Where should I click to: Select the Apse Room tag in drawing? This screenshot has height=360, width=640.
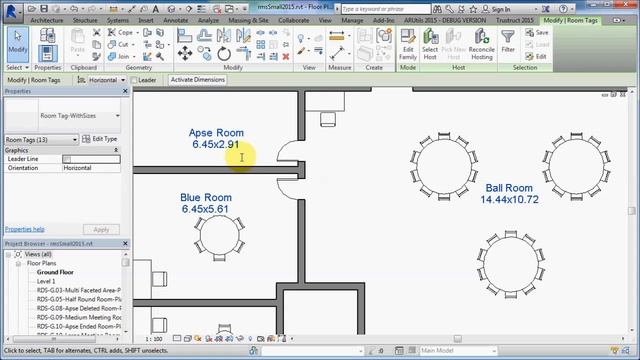[216, 138]
